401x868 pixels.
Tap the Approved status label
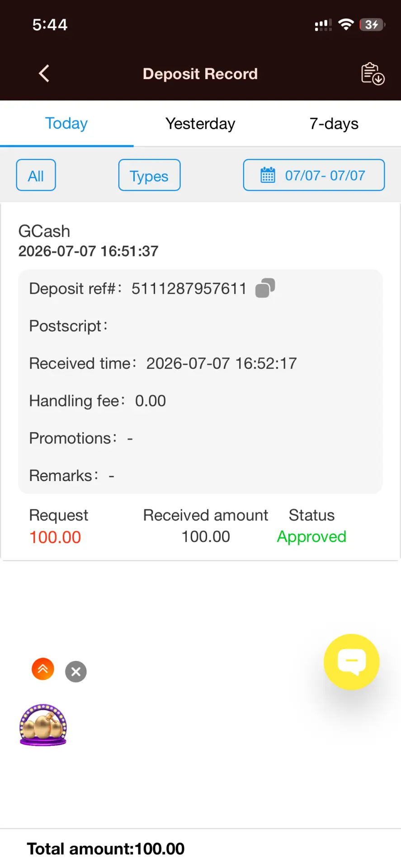pyautogui.click(x=311, y=537)
